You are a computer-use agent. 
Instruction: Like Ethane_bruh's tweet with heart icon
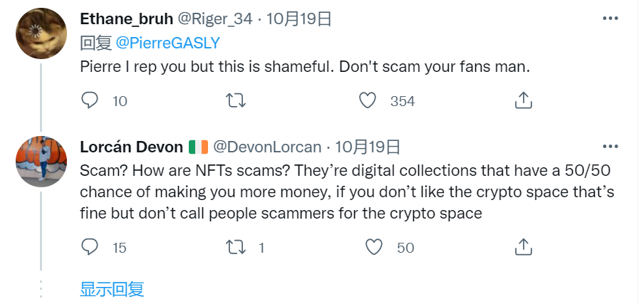[x=368, y=101]
